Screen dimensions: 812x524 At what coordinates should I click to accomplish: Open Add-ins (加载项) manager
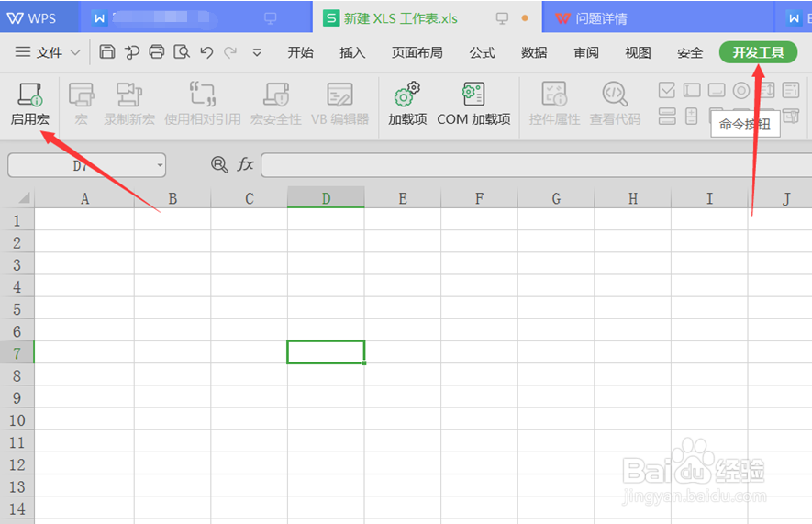407,104
